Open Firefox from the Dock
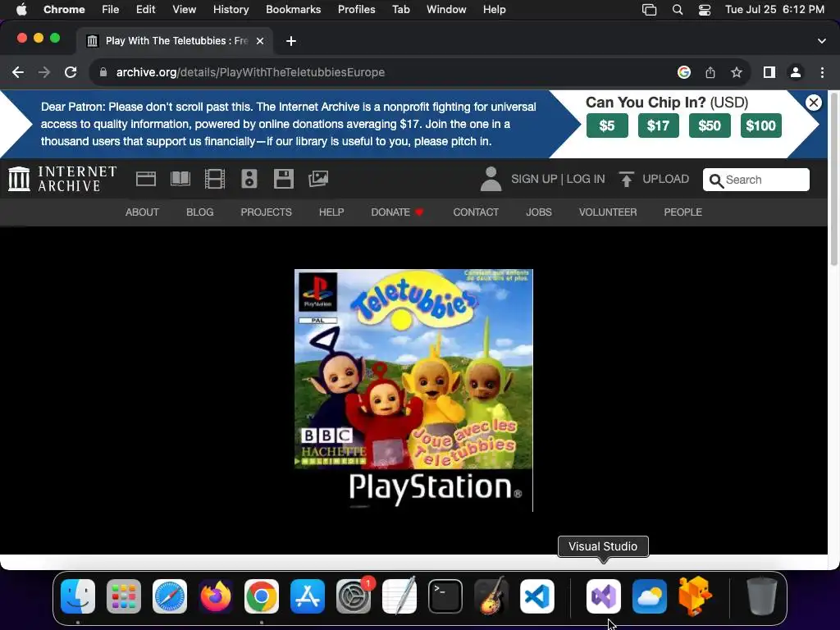Screen dimensions: 840x630 tap(216, 596)
